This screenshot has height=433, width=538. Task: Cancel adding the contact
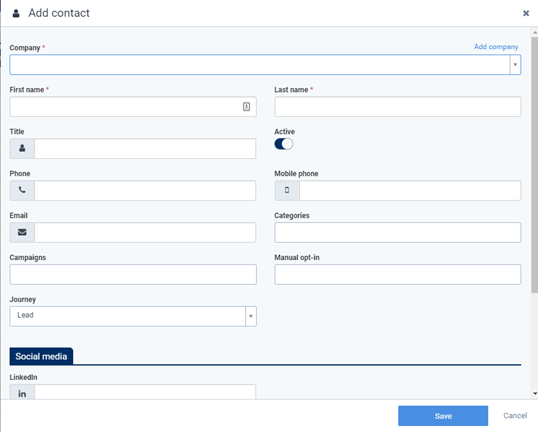(515, 416)
